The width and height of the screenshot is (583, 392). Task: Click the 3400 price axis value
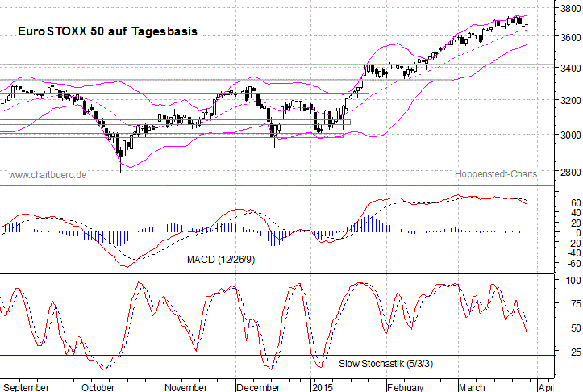pyautogui.click(x=571, y=68)
